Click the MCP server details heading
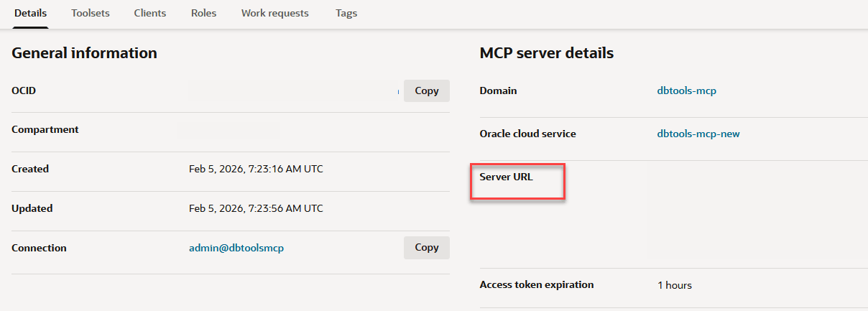868x311 pixels. (547, 52)
